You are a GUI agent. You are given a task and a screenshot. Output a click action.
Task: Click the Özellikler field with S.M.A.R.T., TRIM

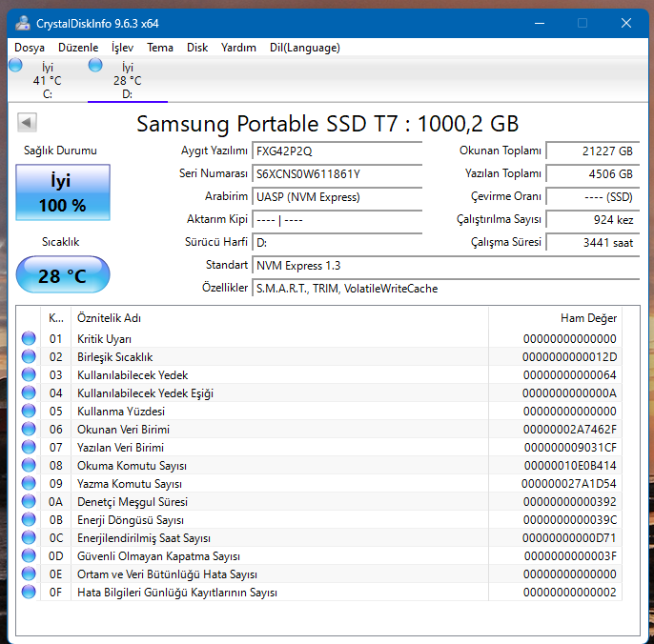coord(446,289)
